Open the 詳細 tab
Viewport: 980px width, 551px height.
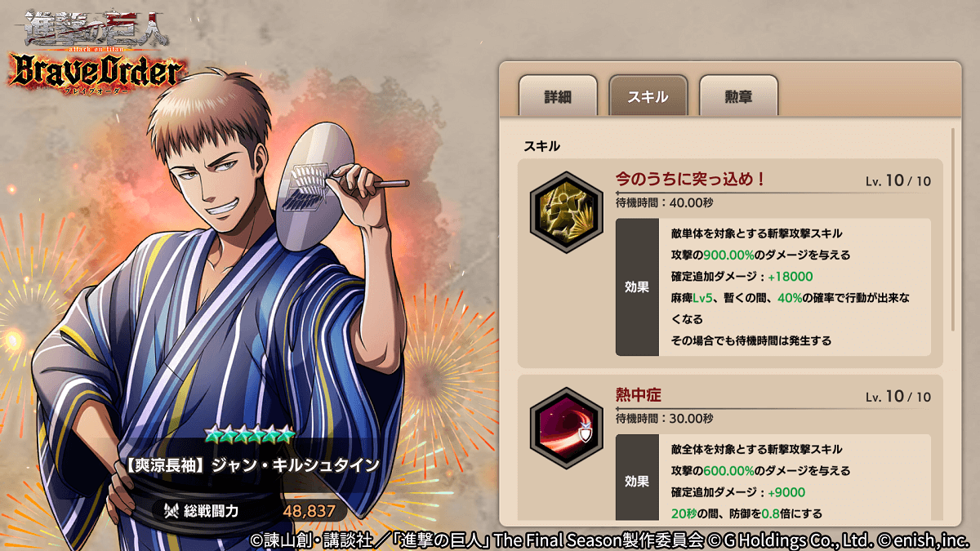click(558, 96)
